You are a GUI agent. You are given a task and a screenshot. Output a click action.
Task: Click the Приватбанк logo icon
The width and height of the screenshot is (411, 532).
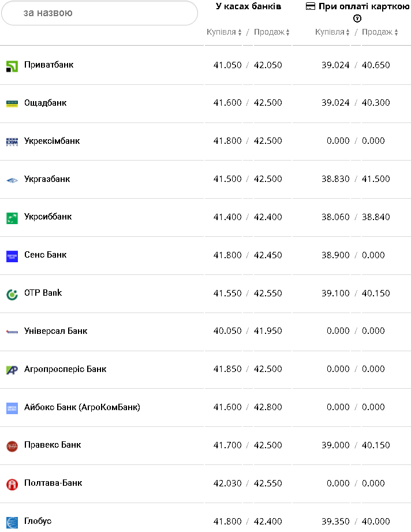pyautogui.click(x=12, y=66)
